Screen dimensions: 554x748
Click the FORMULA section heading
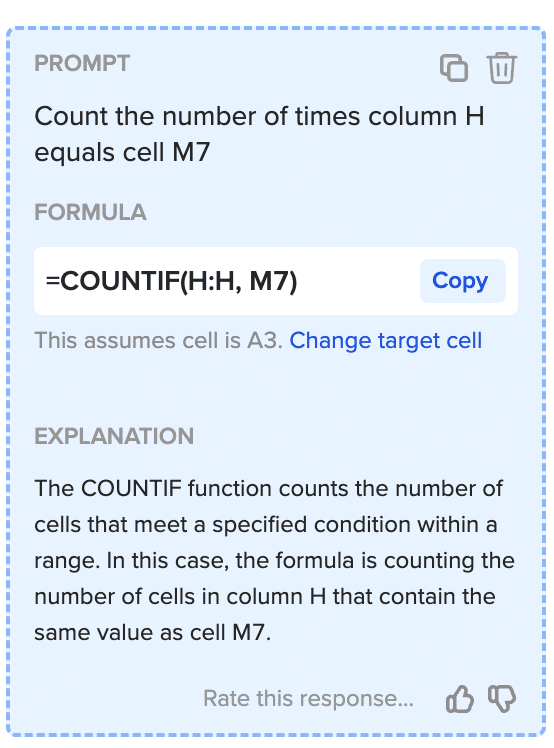pyautogui.click(x=90, y=212)
